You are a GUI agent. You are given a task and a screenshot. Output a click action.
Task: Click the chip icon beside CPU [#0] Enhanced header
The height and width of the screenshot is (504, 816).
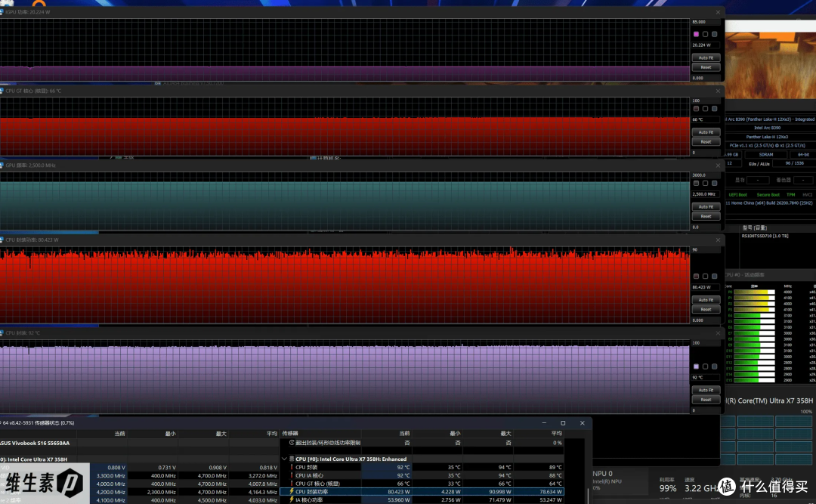[x=292, y=459]
